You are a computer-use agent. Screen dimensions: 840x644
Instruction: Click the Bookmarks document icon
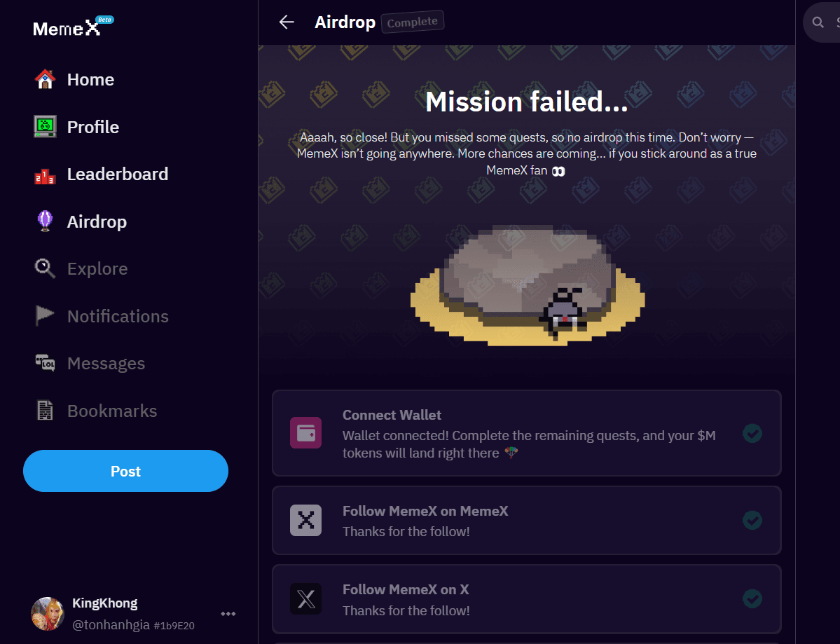tap(45, 411)
